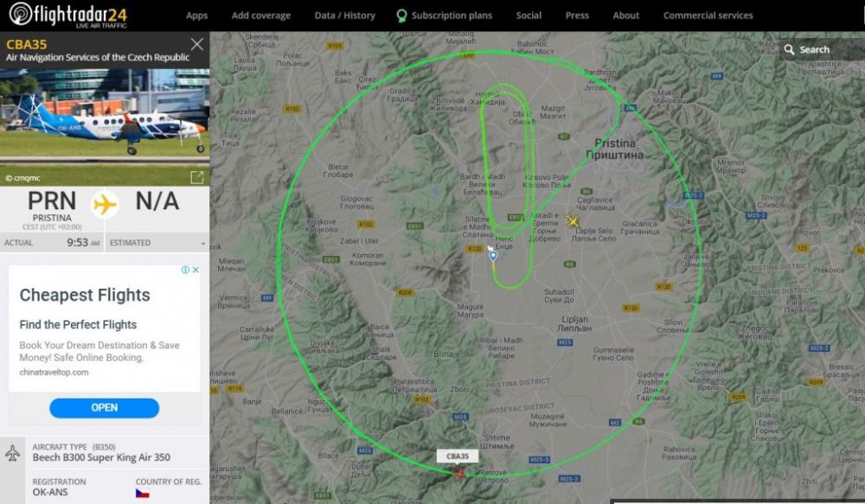
Task: Open the Social menu
Action: pyautogui.click(x=529, y=16)
